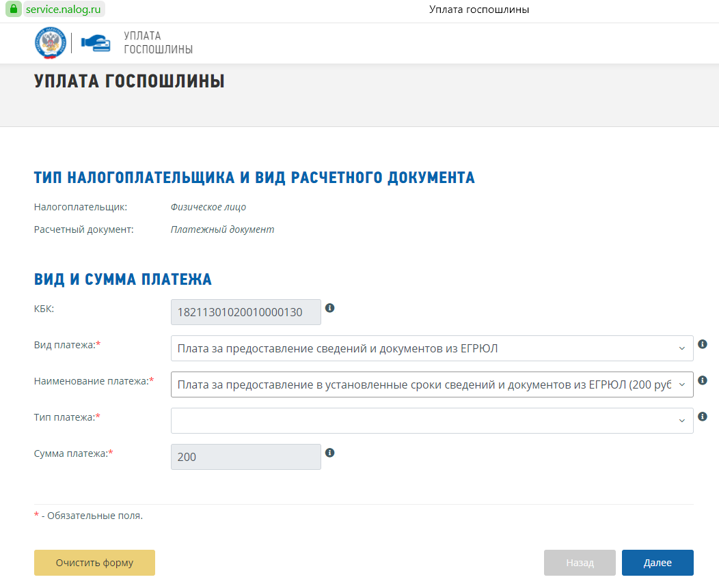719x588 pixels.
Task: Click the info icon beside Вид платежа
Action: click(703, 344)
